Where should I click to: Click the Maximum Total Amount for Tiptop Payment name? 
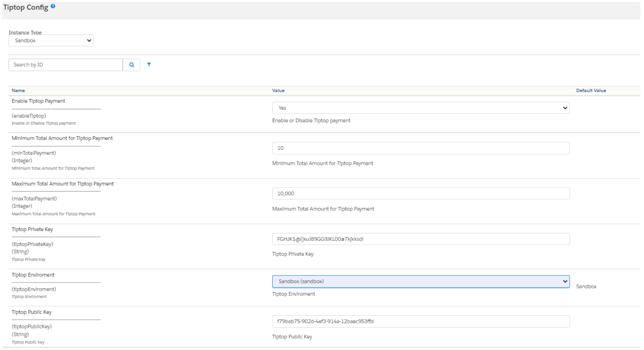pos(63,184)
